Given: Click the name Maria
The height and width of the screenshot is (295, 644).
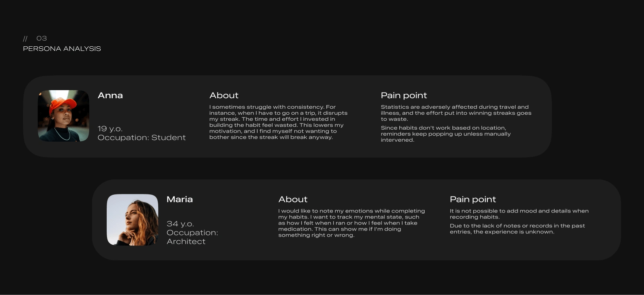Looking at the screenshot, I should coord(180,199).
